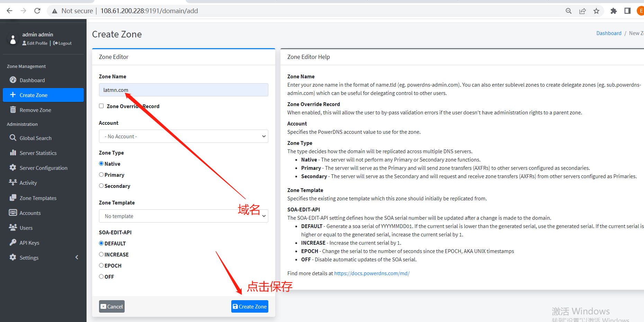The height and width of the screenshot is (322, 644).
Task: Expand the Zone Template dropdown
Action: click(184, 216)
